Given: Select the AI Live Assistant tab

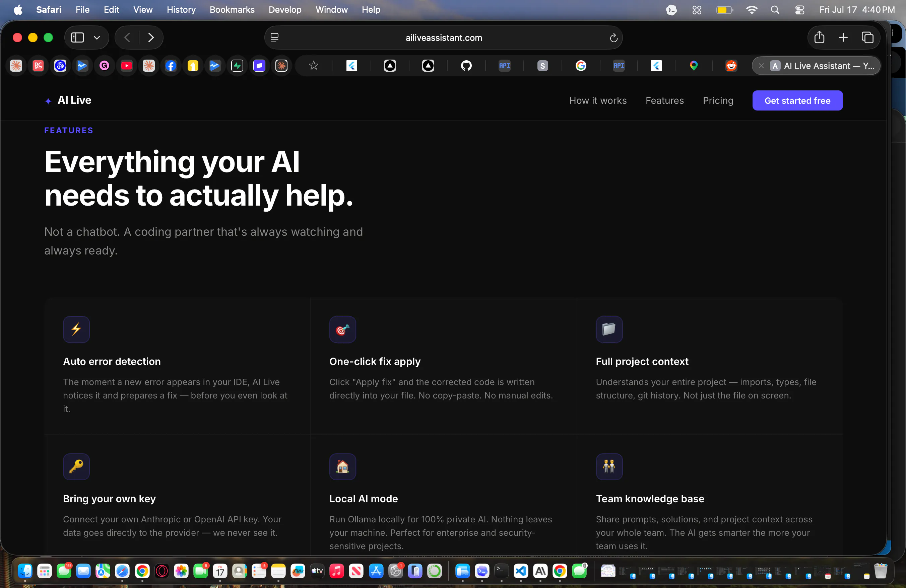Looking at the screenshot, I should (816, 66).
